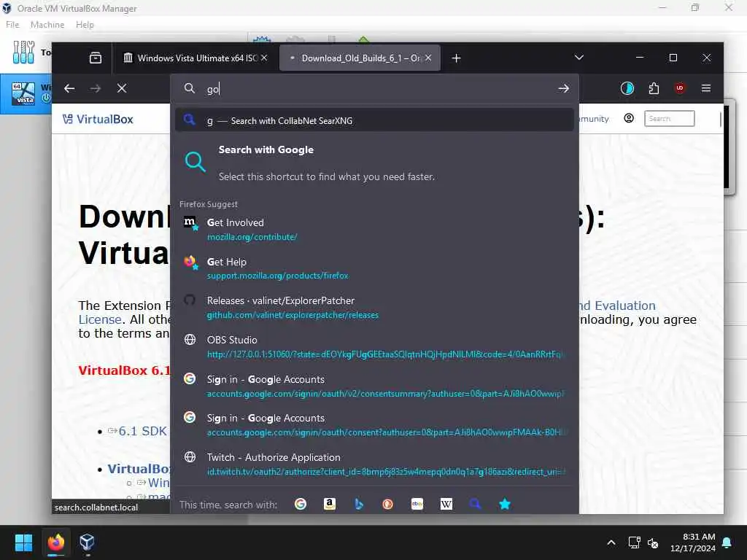Screen dimensions: 747x560
Task: Select the Vista VM in VirtualBox Manager
Action: pos(26,93)
